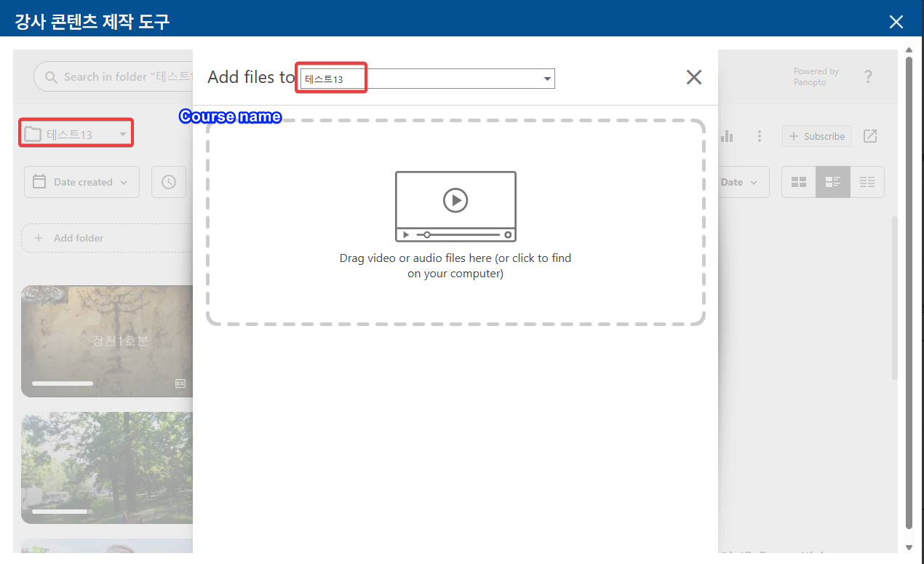924x564 pixels.
Task: Open folder in new window icon
Action: (x=870, y=136)
